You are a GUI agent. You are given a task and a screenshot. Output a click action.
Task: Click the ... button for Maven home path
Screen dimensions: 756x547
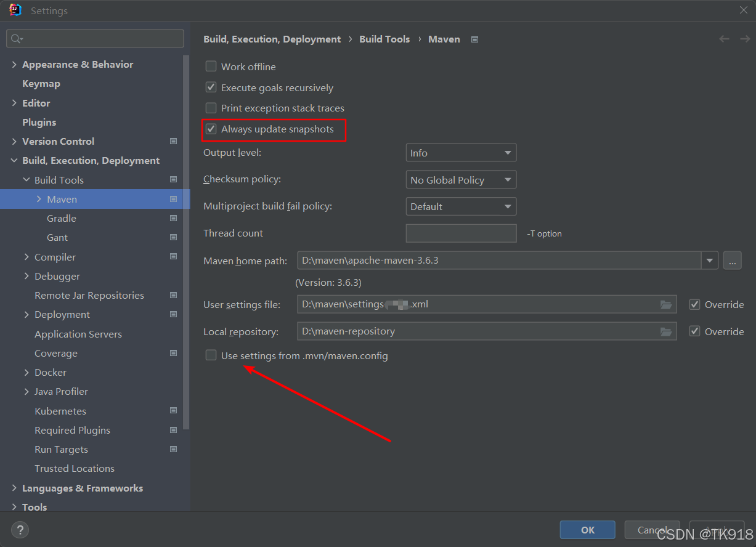click(x=732, y=261)
